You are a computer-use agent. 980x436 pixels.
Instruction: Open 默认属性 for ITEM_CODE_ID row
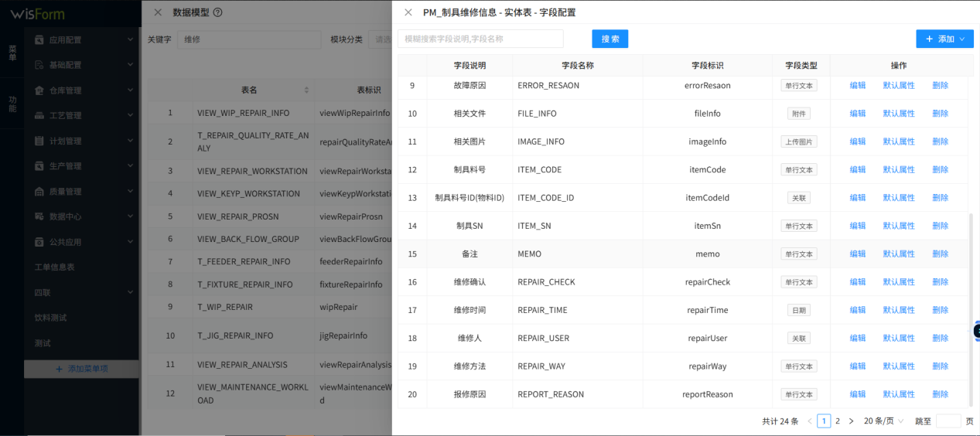coord(899,198)
